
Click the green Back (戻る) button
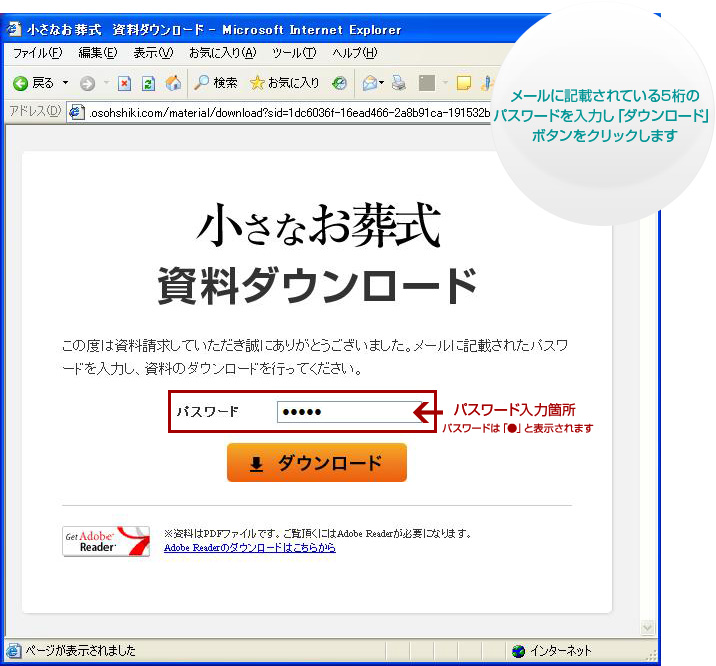[x=33, y=83]
